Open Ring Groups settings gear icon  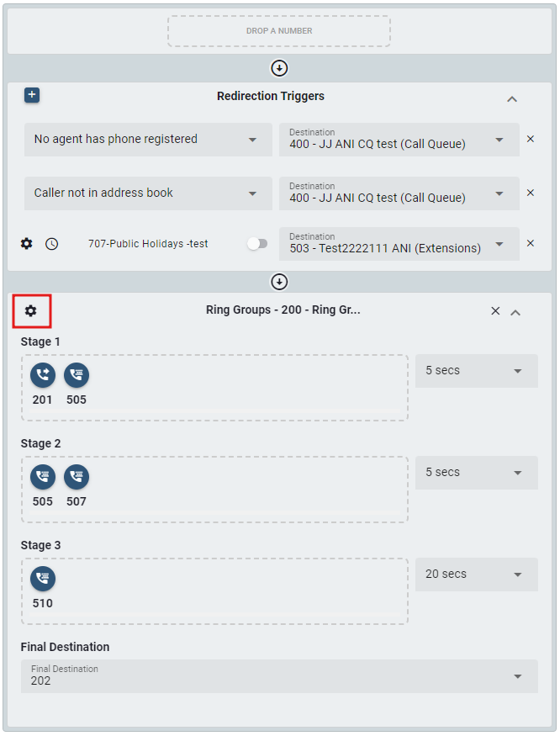tap(31, 311)
